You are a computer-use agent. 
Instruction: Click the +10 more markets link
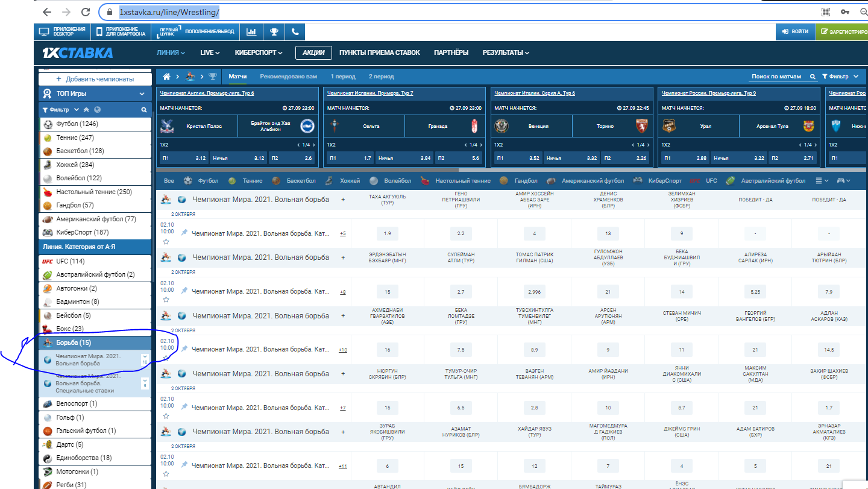342,350
